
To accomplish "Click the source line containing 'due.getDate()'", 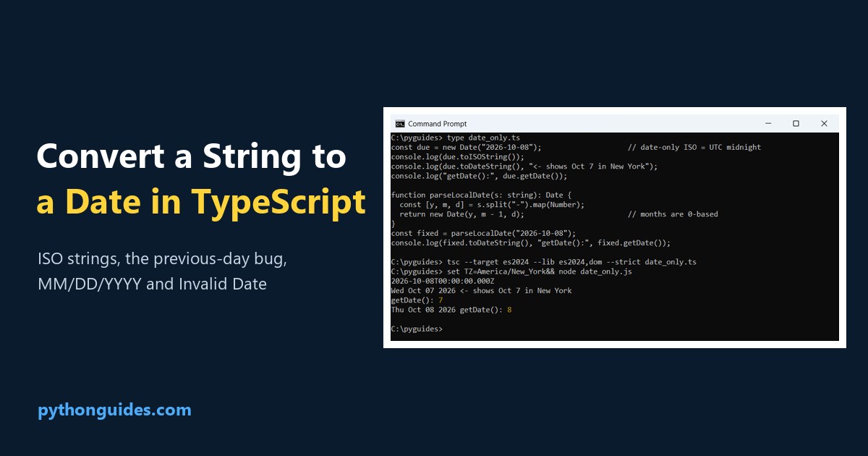I will coord(480,176).
